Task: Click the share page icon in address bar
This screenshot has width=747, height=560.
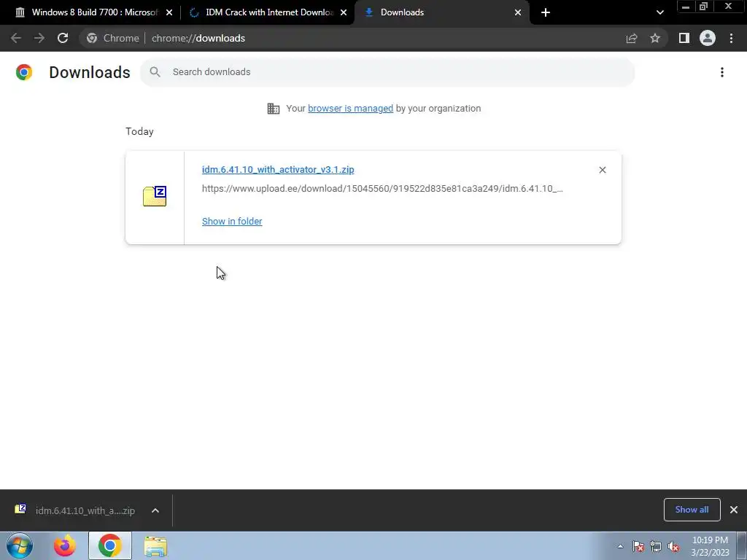Action: (x=632, y=38)
